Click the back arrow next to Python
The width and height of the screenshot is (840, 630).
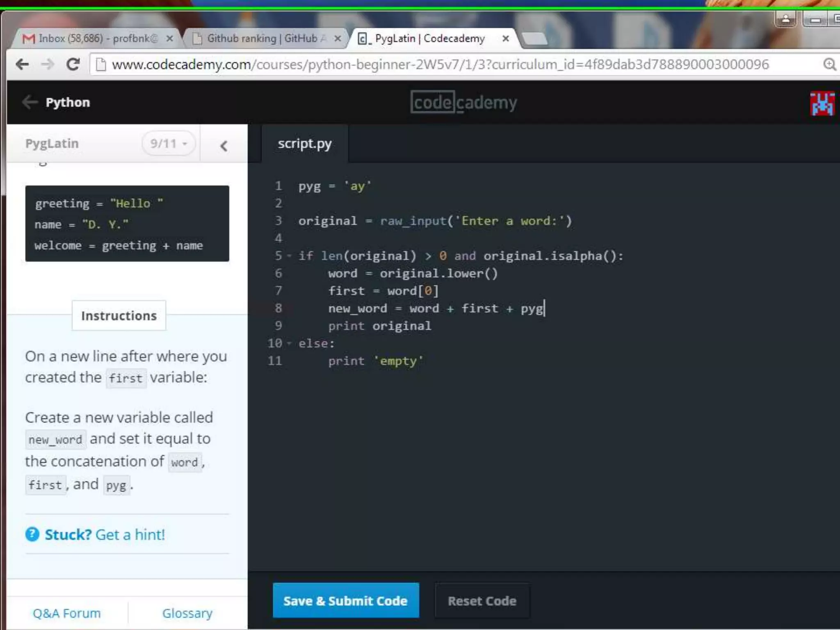tap(30, 102)
